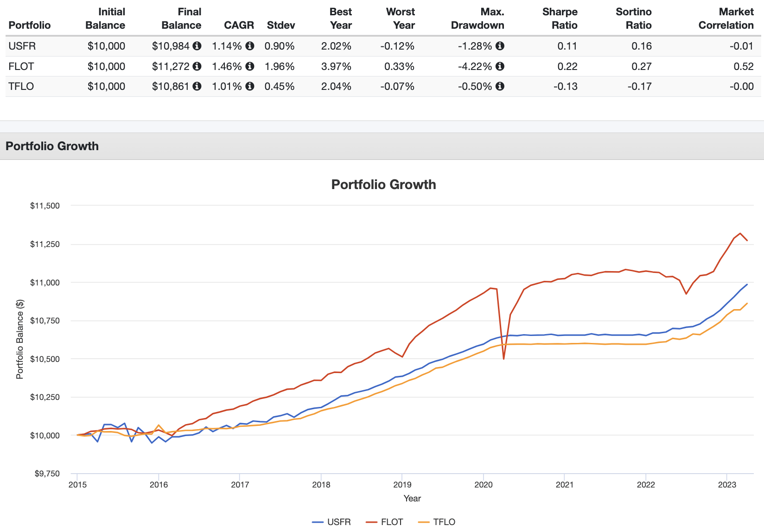Select the Portfolio column header

[x=30, y=25]
